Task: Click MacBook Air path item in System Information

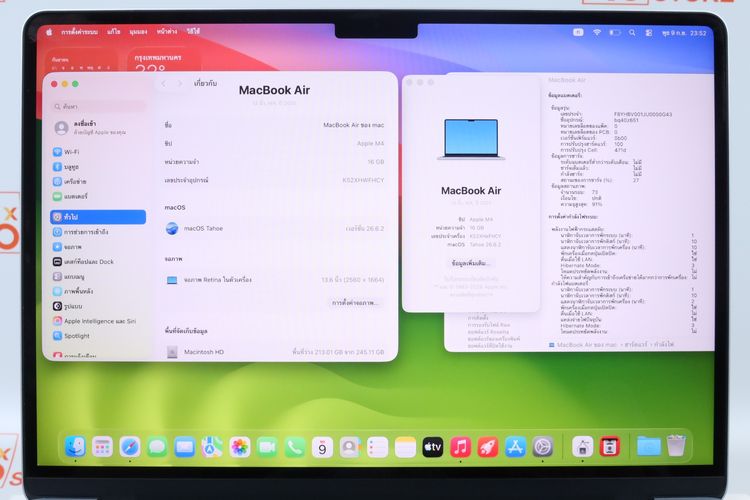Action: tap(583, 344)
